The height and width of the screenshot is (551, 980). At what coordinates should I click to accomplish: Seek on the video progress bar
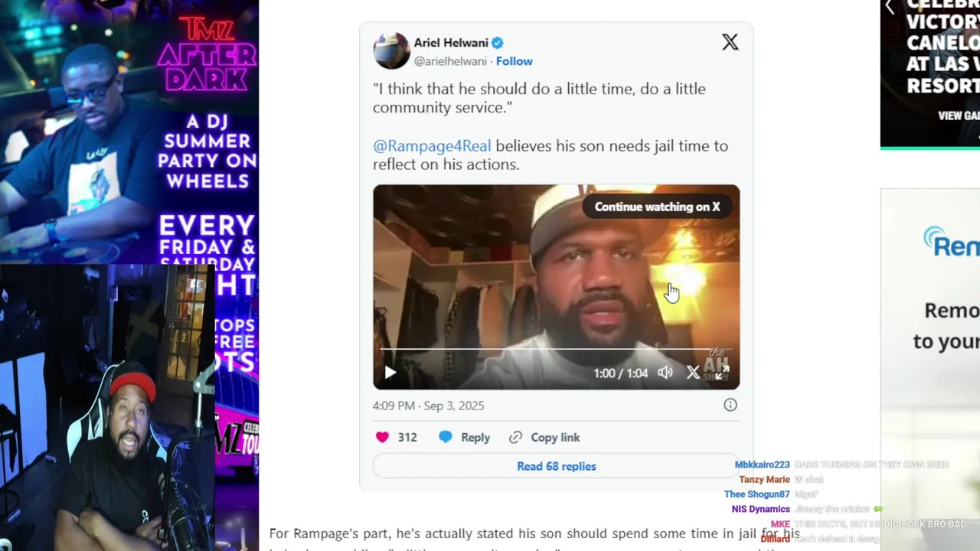tap(545, 350)
